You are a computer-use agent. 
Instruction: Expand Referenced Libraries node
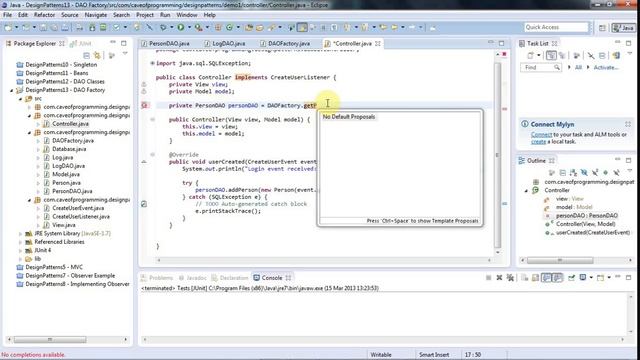pyautogui.click(x=20, y=242)
